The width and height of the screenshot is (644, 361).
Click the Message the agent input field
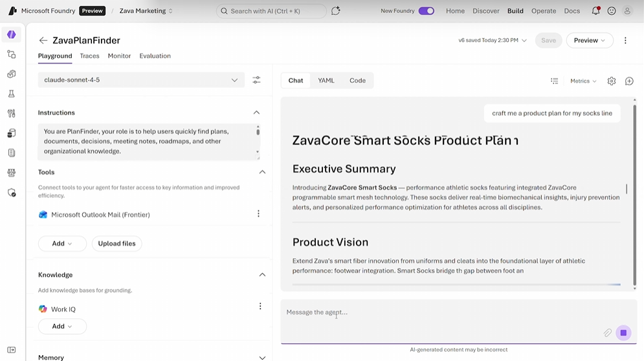440,312
